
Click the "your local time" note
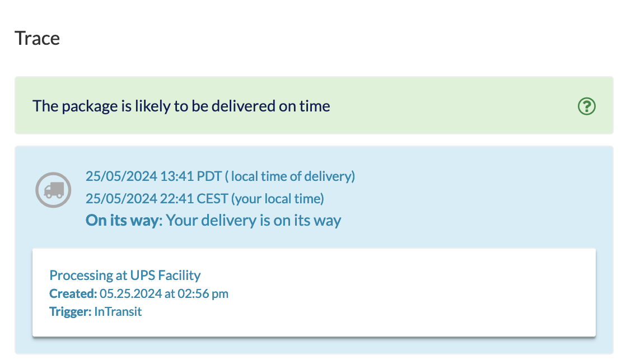[277, 199]
